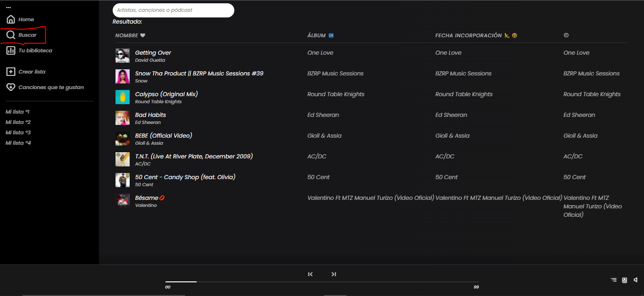Click the Crear lista plus icon
This screenshot has width=644, height=296.
pyautogui.click(x=10, y=71)
